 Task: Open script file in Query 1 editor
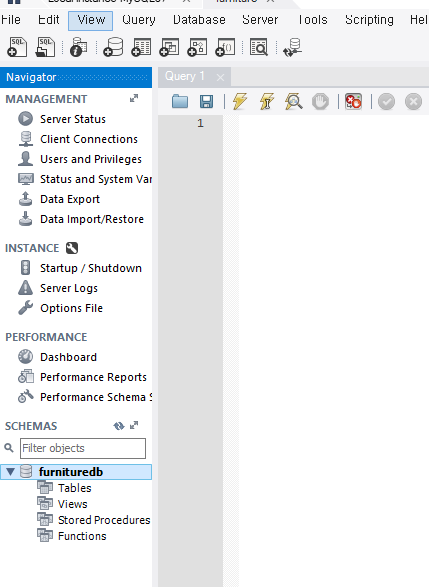click(x=180, y=101)
